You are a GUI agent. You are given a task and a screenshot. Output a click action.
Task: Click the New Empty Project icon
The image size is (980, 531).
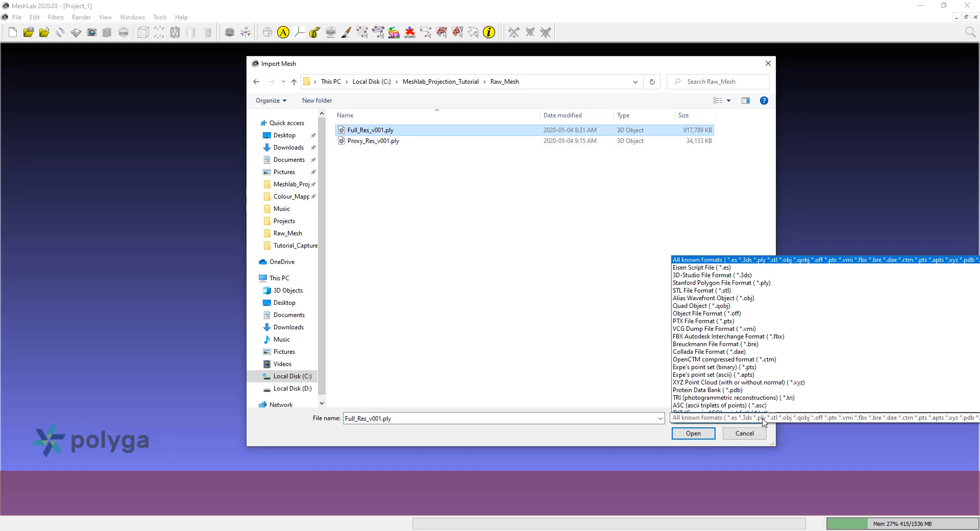tap(13, 33)
